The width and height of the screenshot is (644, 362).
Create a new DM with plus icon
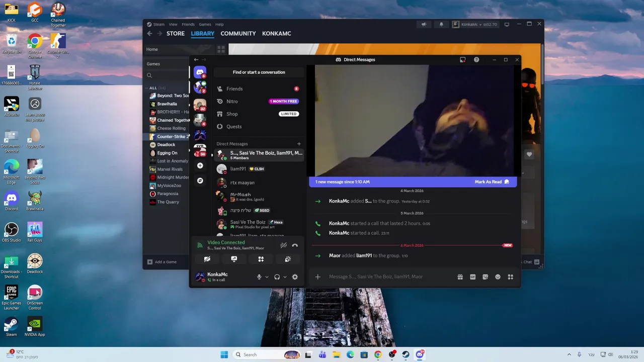[x=299, y=144]
